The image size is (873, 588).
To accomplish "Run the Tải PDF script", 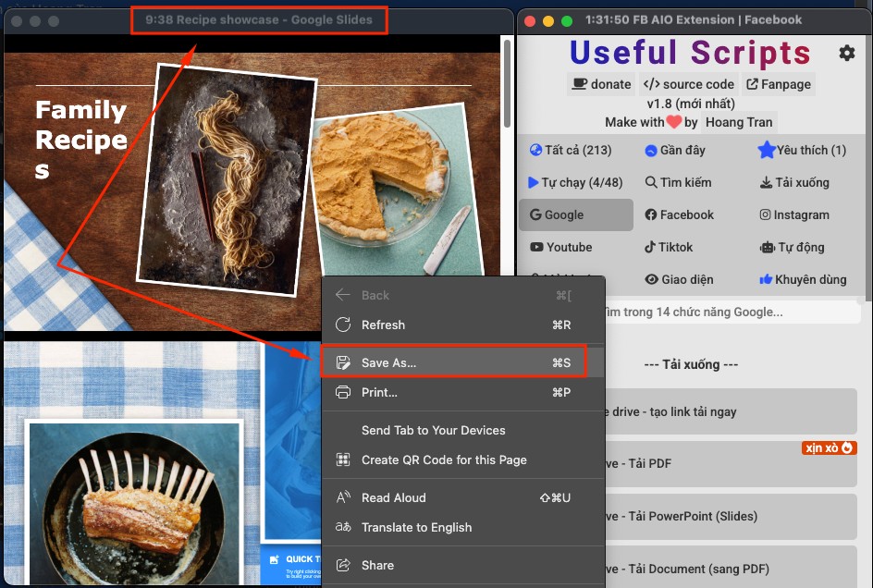I will tap(731, 463).
